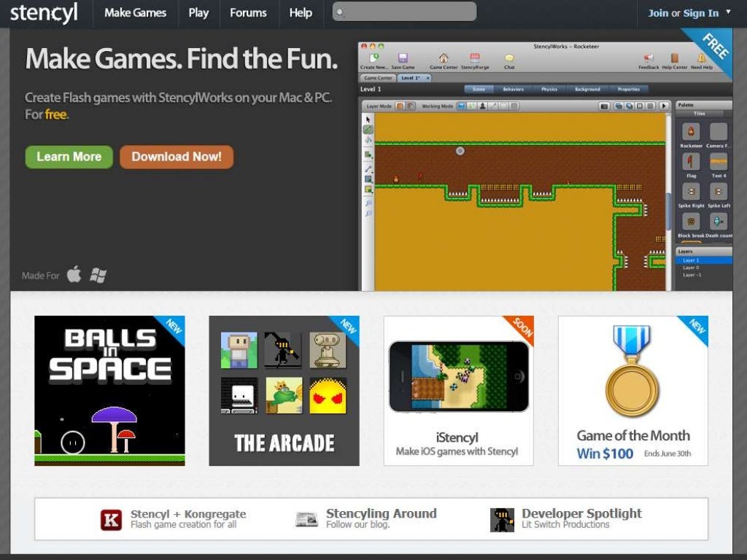This screenshot has width=747, height=560.
Task: Click the Windows platform icon
Action: (x=98, y=275)
